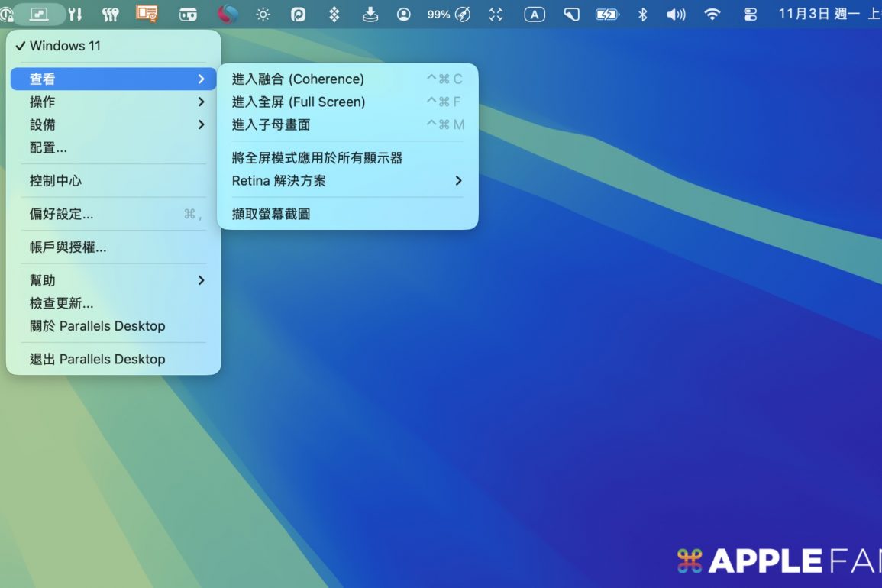882x588 pixels.
Task: Enable full screen mode on all displays
Action: [x=317, y=158]
